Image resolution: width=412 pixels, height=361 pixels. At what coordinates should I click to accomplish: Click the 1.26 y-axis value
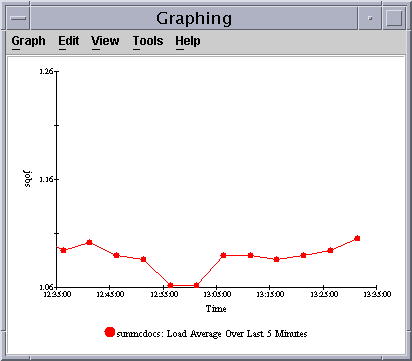(46, 71)
